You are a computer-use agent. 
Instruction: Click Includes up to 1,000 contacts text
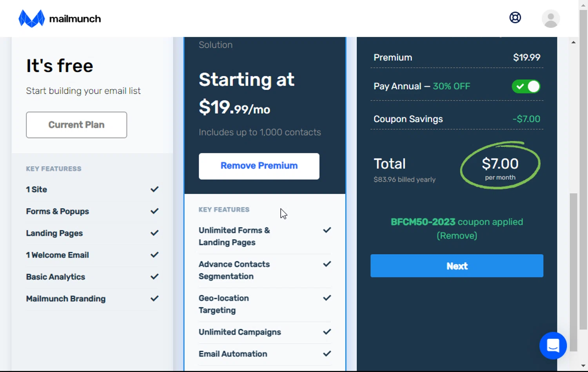pyautogui.click(x=260, y=132)
